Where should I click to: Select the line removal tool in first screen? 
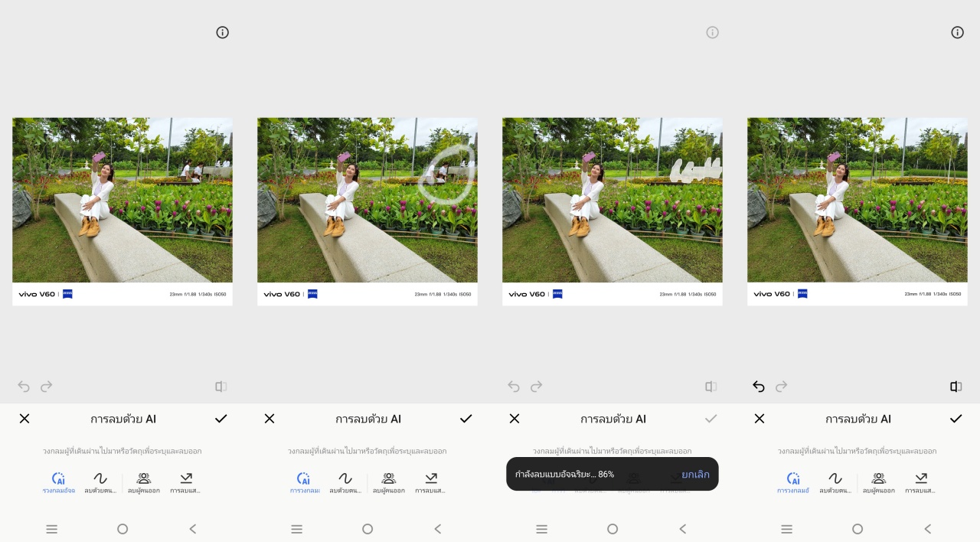pyautogui.click(x=185, y=482)
